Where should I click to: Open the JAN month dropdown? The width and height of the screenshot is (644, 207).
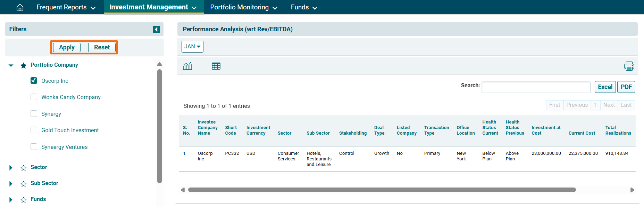point(192,47)
